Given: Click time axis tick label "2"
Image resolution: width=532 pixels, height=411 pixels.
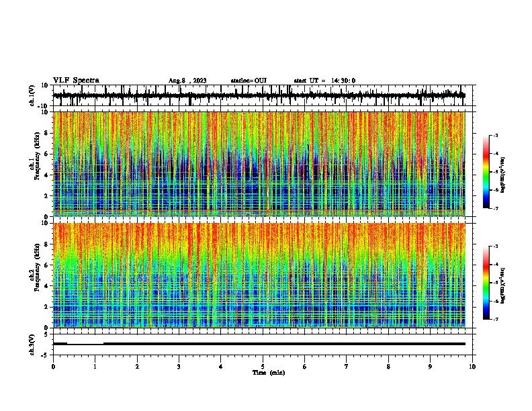Looking at the screenshot, I should pos(137,367).
